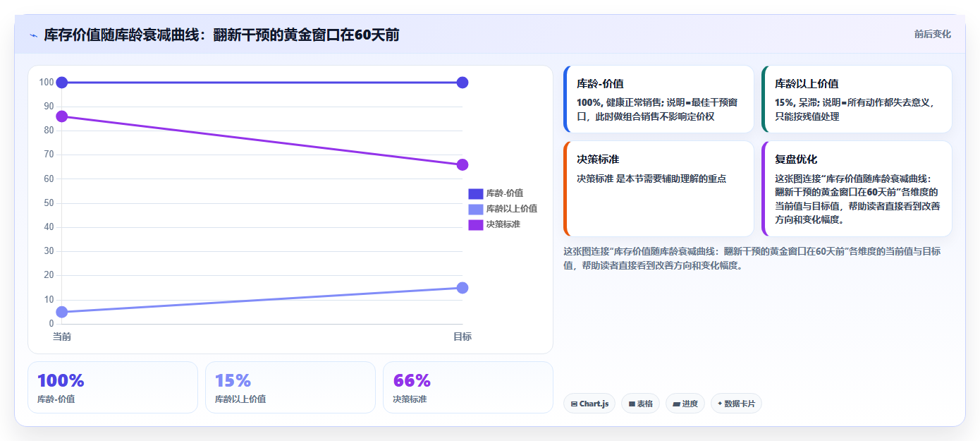Click the Chart.js chip icon
Image resolution: width=980 pixels, height=441 pixels.
pos(574,404)
